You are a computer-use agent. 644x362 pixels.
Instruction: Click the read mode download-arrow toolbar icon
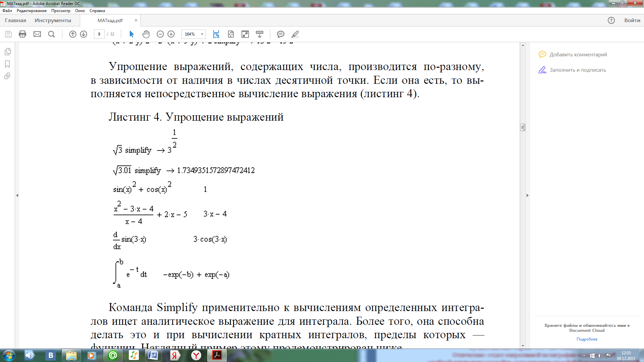click(x=260, y=34)
